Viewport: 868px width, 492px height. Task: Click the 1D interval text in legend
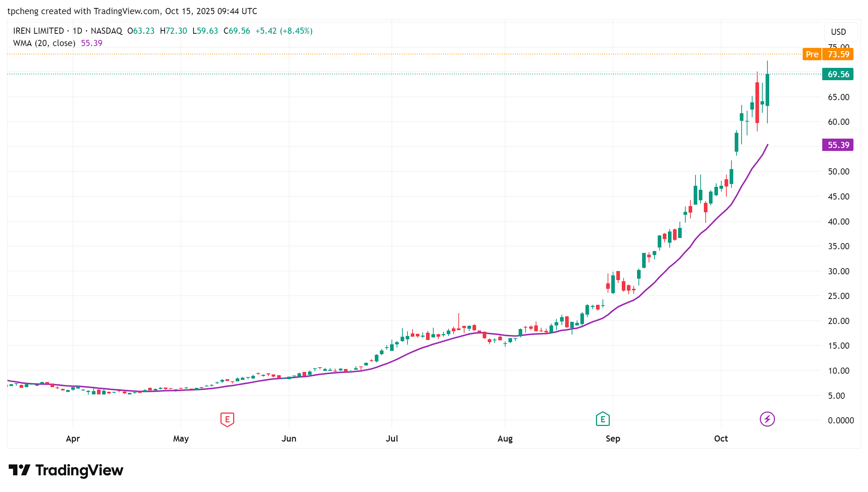77,31
